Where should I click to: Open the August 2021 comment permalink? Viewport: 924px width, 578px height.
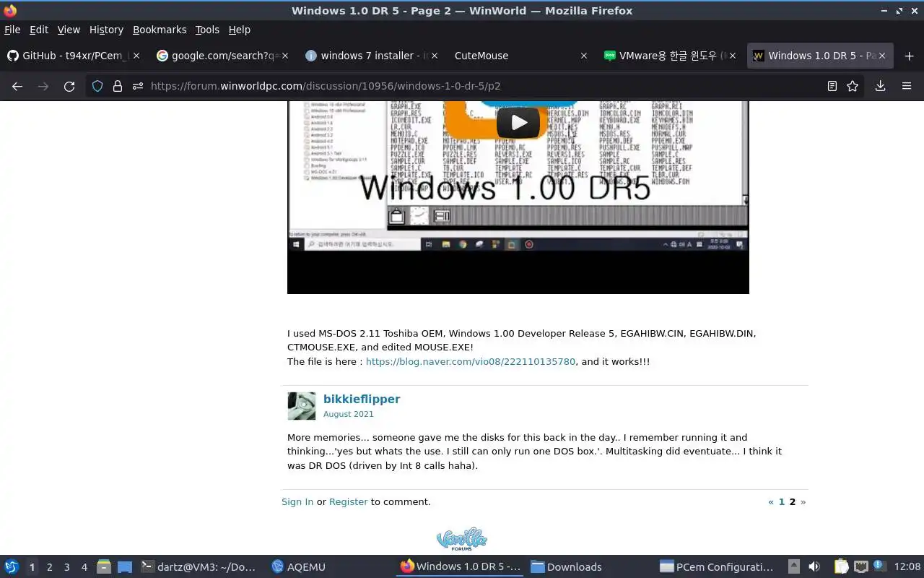click(349, 414)
